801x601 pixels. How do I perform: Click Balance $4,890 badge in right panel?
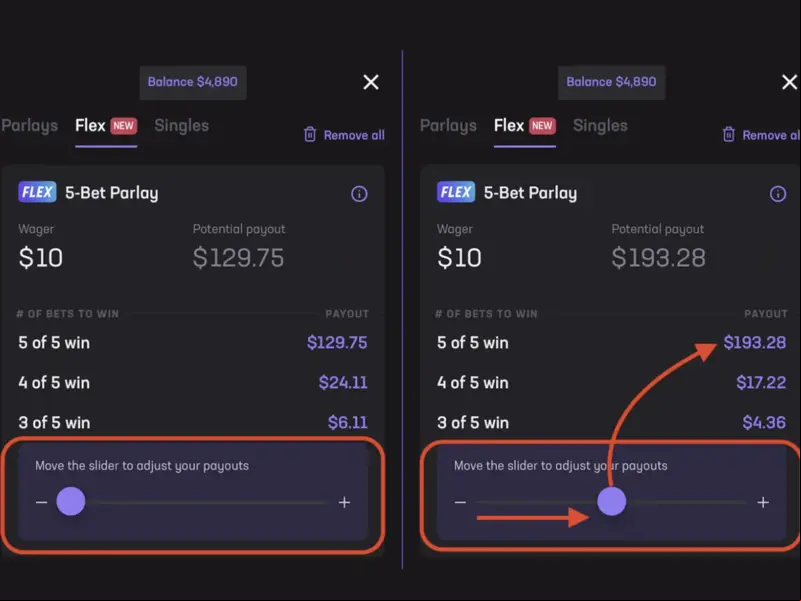[611, 82]
